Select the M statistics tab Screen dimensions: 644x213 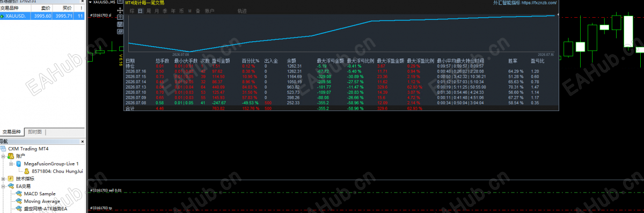coord(189,11)
